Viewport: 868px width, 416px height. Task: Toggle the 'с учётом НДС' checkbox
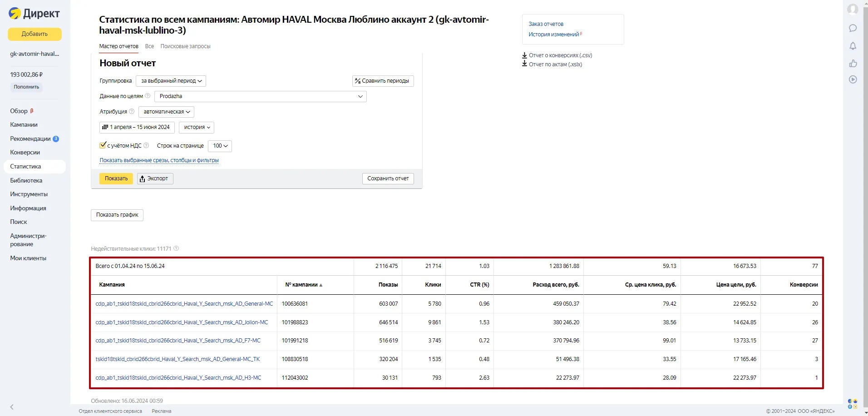103,145
